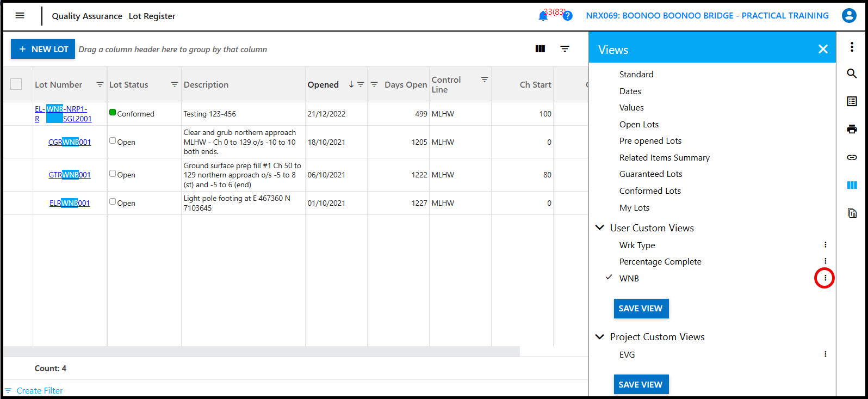Viewport: 868px width, 399px height.
Task: Open the hamburger navigation menu
Action: click(x=20, y=16)
